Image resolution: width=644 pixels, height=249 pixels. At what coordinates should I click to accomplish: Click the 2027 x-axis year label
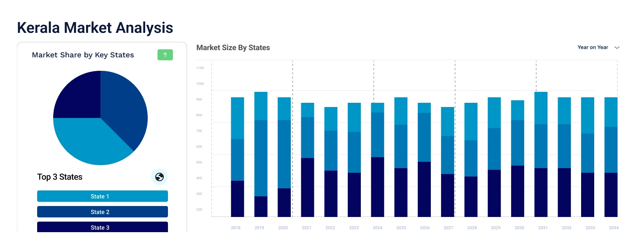(448, 228)
